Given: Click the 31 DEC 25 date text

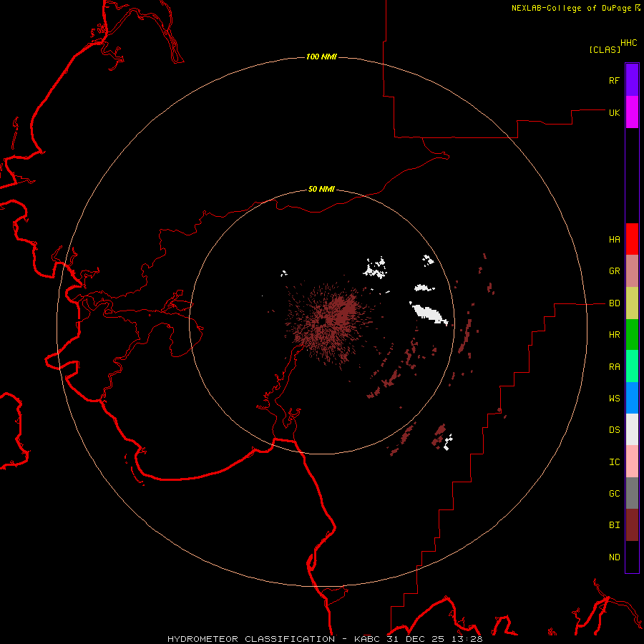Looking at the screenshot, I should pyautogui.click(x=415, y=639).
